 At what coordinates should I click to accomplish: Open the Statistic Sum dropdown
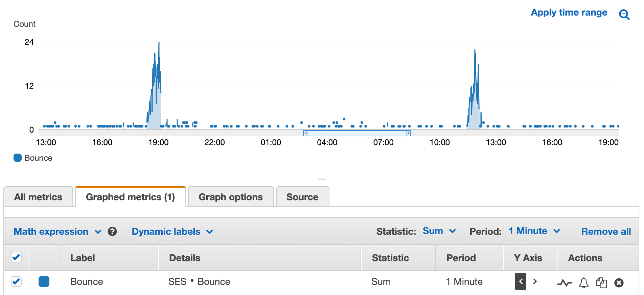(x=439, y=231)
